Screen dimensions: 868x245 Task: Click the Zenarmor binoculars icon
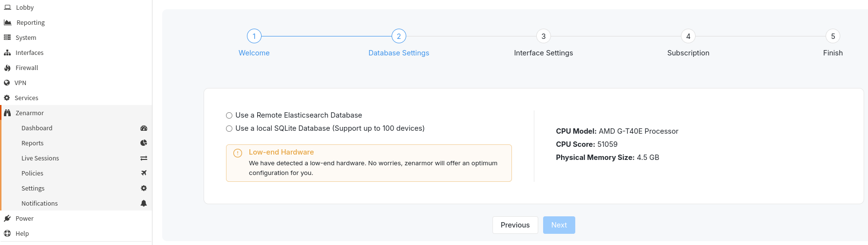click(x=7, y=113)
